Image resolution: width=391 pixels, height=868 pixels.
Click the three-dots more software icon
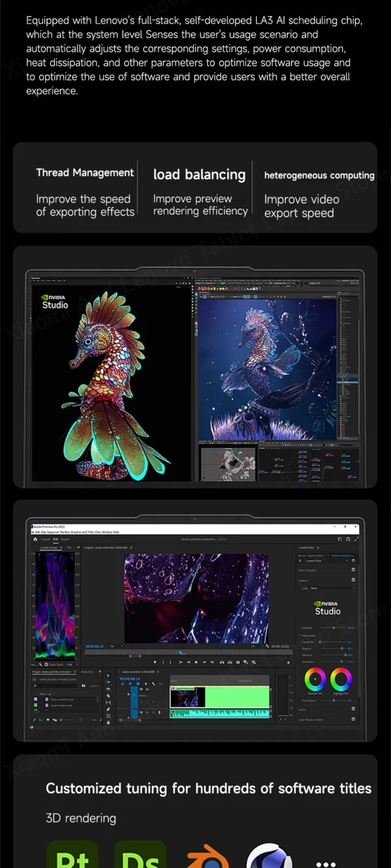(x=325, y=865)
